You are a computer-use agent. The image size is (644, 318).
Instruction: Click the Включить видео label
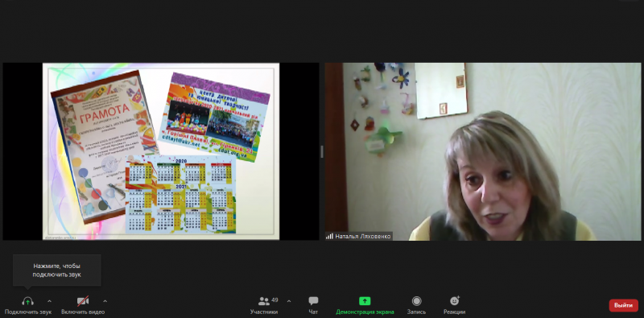click(83, 312)
